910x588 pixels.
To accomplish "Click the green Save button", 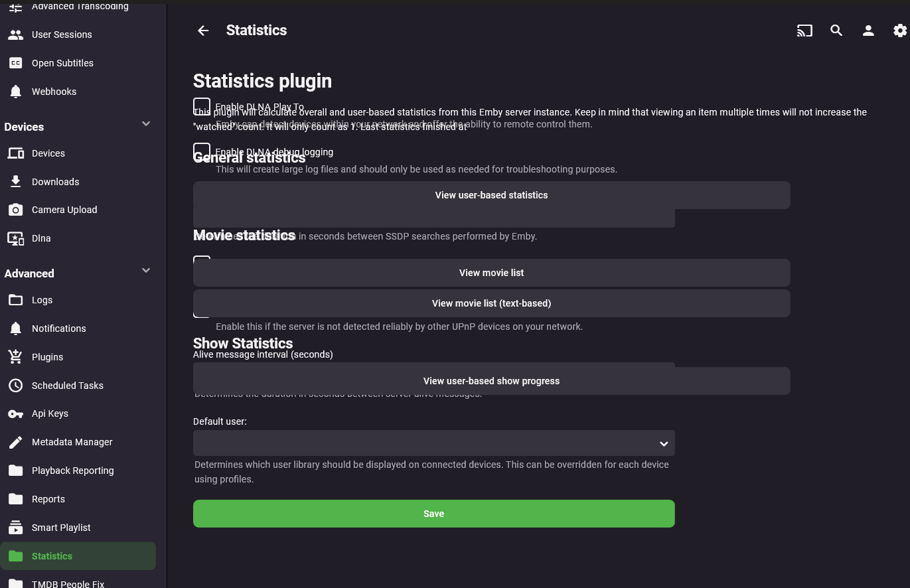I will [x=433, y=514].
